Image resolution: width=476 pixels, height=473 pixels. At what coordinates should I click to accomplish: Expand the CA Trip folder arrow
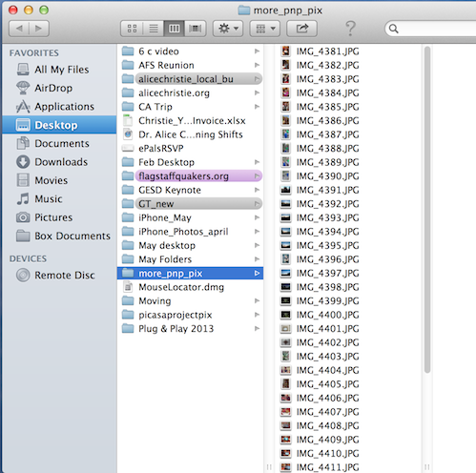pyautogui.click(x=257, y=107)
